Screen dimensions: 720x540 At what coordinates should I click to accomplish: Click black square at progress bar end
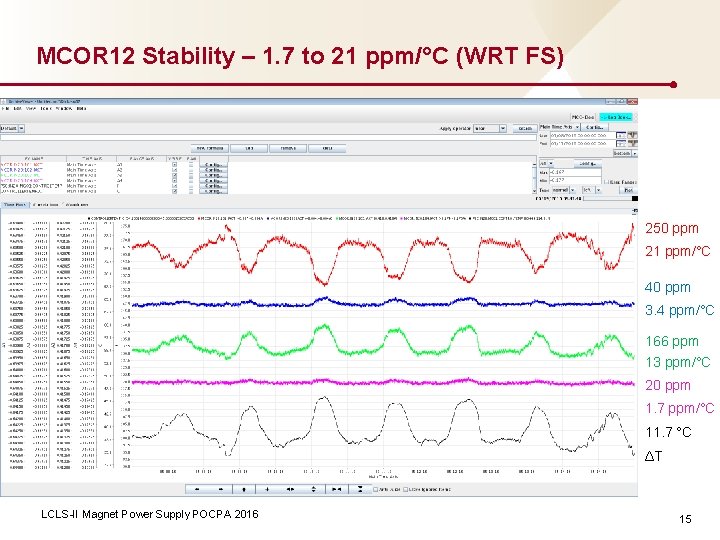[635, 198]
